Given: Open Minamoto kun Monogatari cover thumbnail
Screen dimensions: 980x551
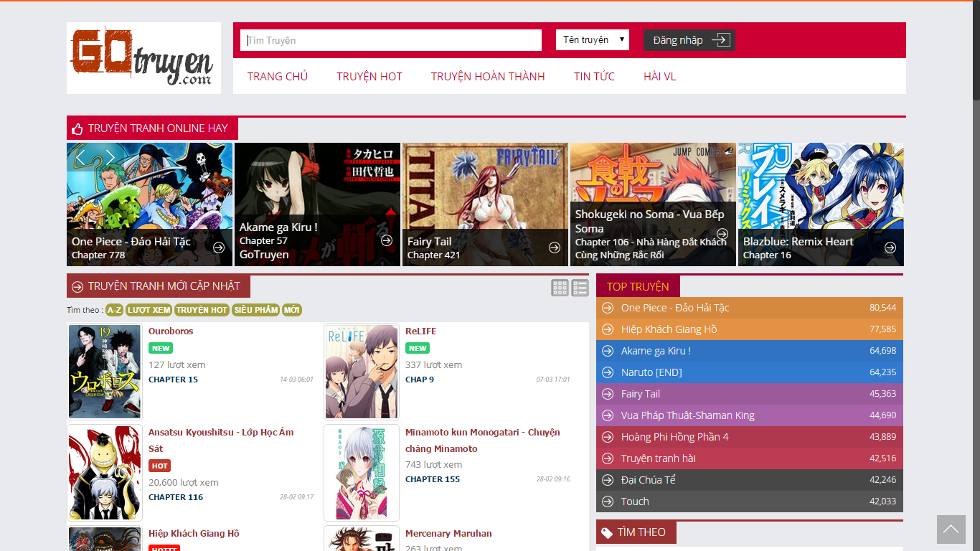Looking at the screenshot, I should (x=362, y=473).
